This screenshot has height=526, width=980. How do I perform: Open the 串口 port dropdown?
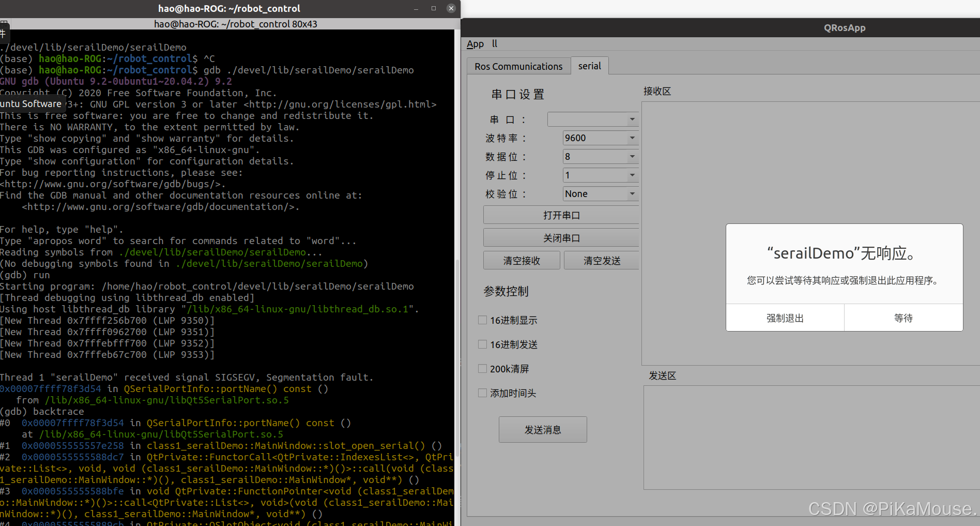click(593, 119)
